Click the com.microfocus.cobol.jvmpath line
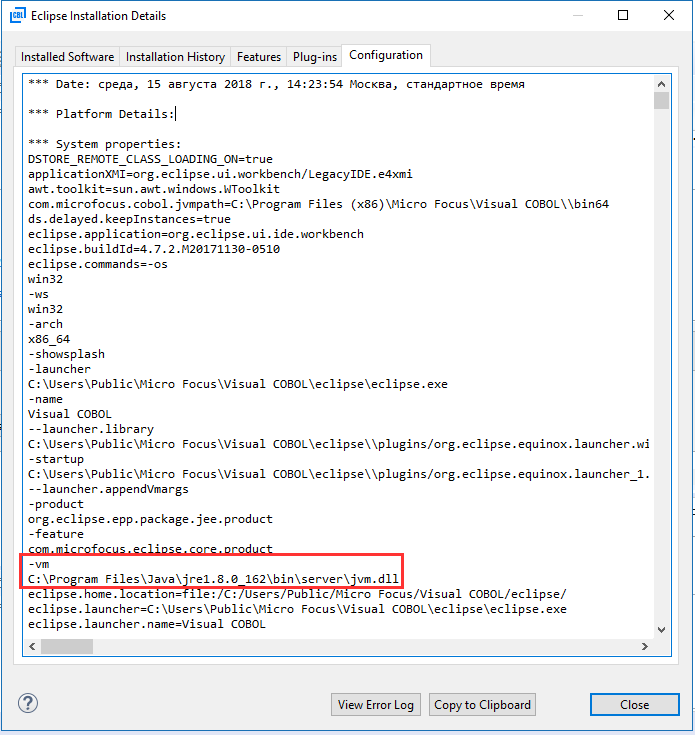The image size is (695, 735). coord(318,204)
